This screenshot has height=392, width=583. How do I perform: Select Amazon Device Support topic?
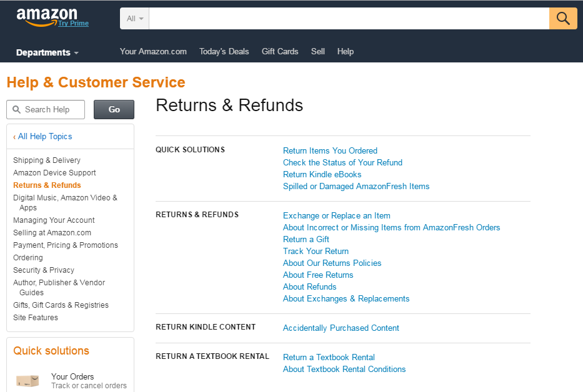click(54, 173)
